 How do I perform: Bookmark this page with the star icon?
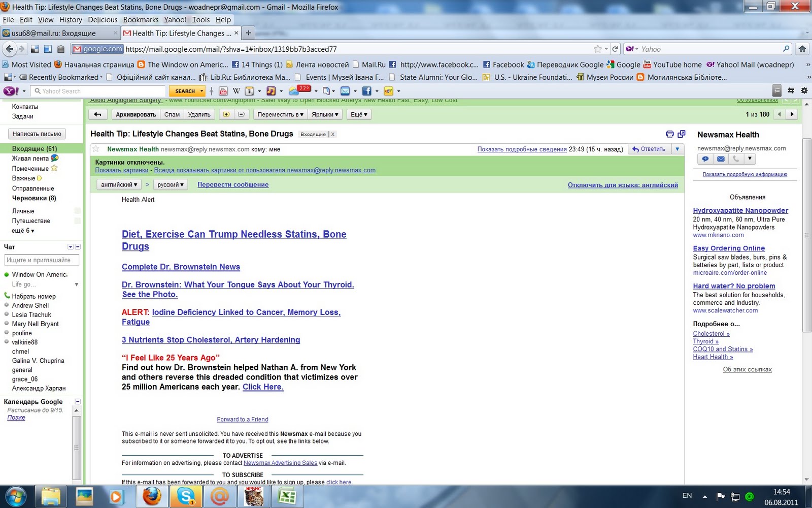click(x=598, y=49)
